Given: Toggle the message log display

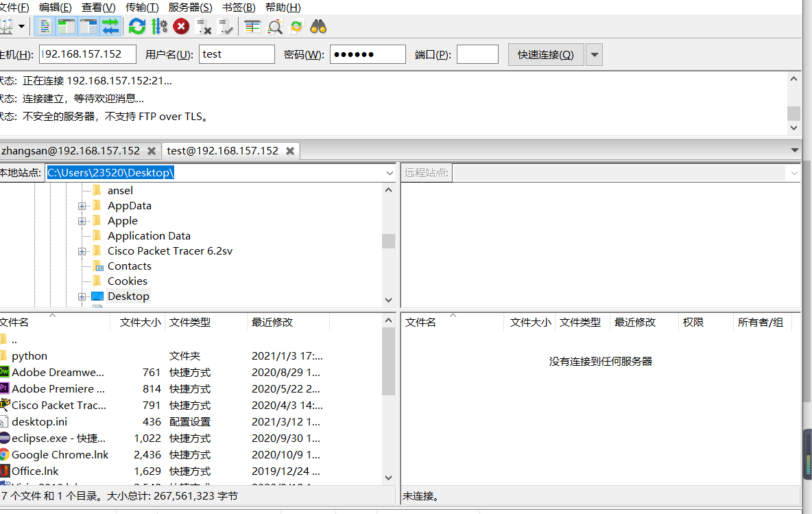Looking at the screenshot, I should (45, 27).
